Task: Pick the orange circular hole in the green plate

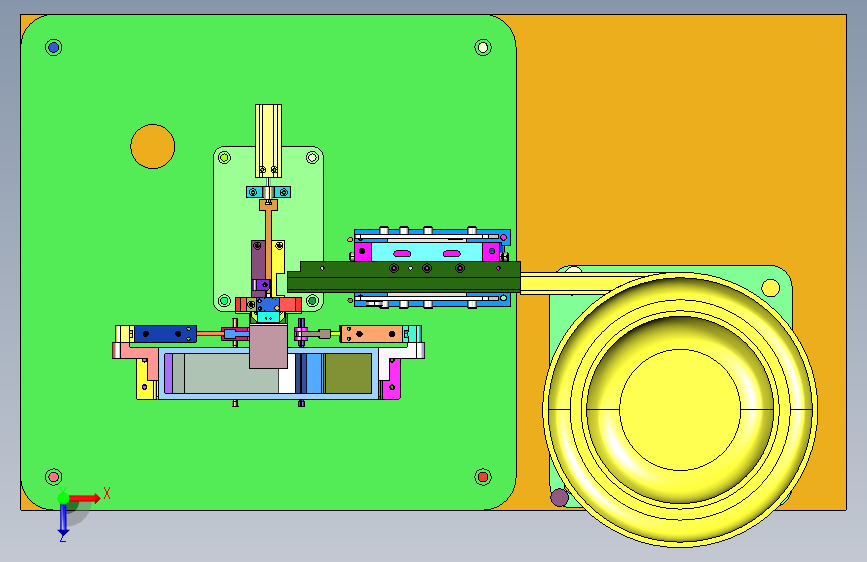Action: pos(153,146)
